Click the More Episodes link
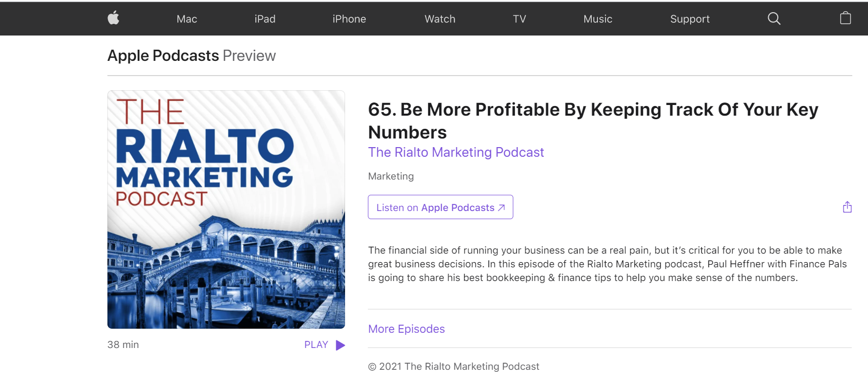The image size is (868, 384). click(406, 329)
